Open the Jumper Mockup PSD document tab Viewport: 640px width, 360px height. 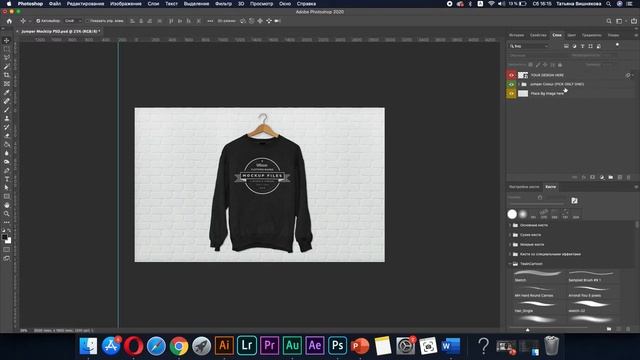click(x=60, y=31)
